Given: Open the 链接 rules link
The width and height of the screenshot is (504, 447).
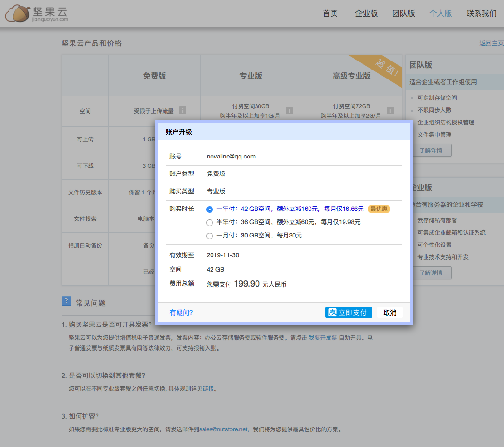Looking at the screenshot, I should tap(208, 388).
